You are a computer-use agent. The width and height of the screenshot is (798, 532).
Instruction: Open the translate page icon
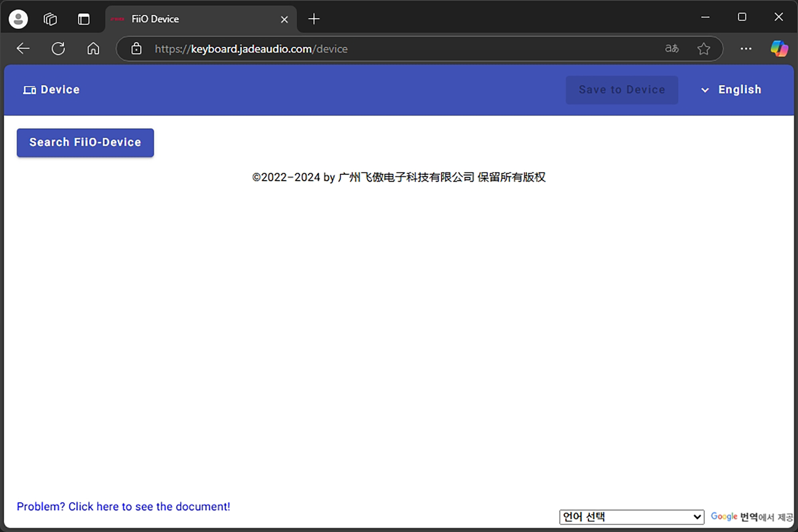point(672,49)
